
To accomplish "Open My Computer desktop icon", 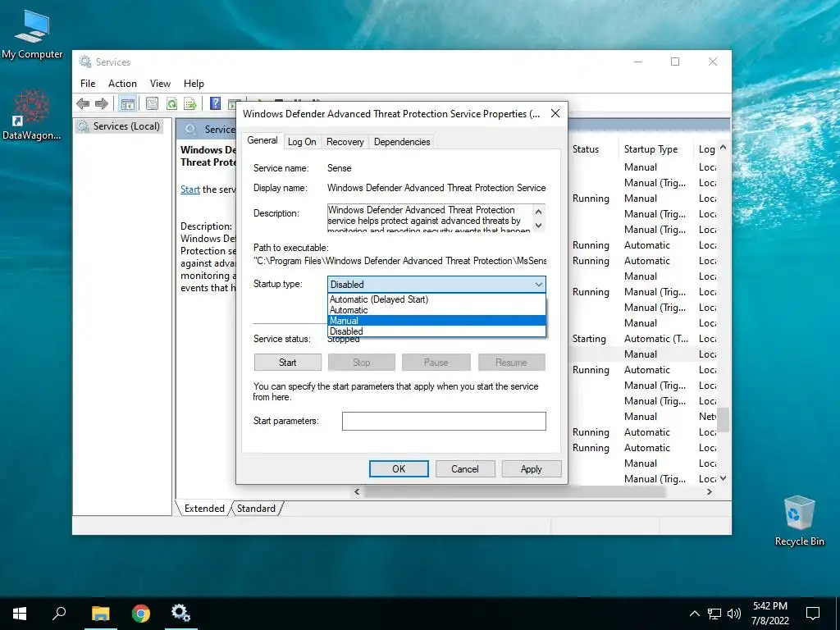I will point(32,33).
